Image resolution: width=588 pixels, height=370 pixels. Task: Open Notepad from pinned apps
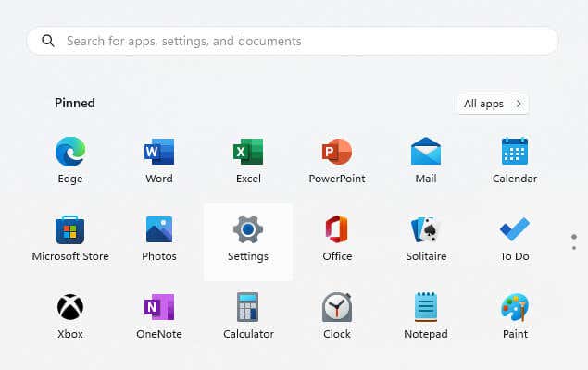click(x=426, y=307)
